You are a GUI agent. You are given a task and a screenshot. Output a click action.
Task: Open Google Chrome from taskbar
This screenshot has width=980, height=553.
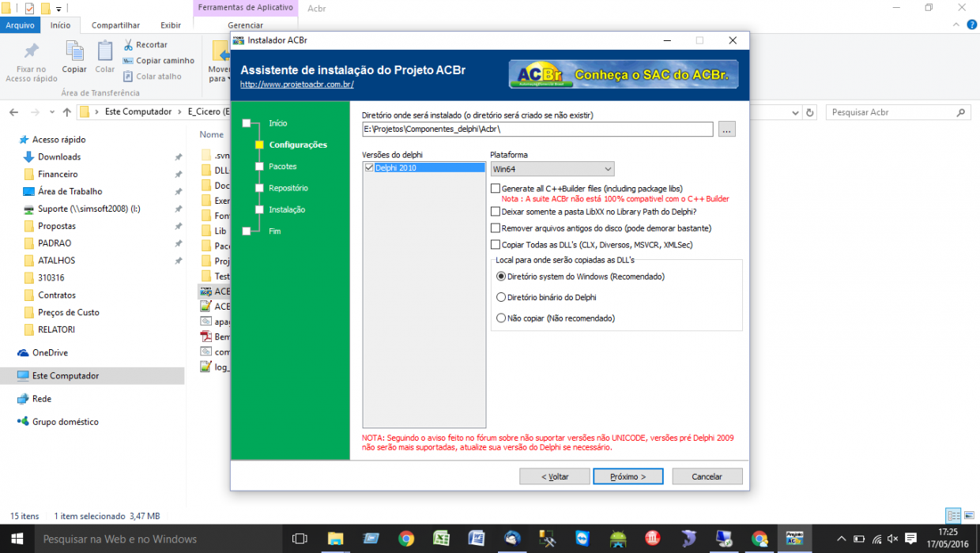[406, 539]
